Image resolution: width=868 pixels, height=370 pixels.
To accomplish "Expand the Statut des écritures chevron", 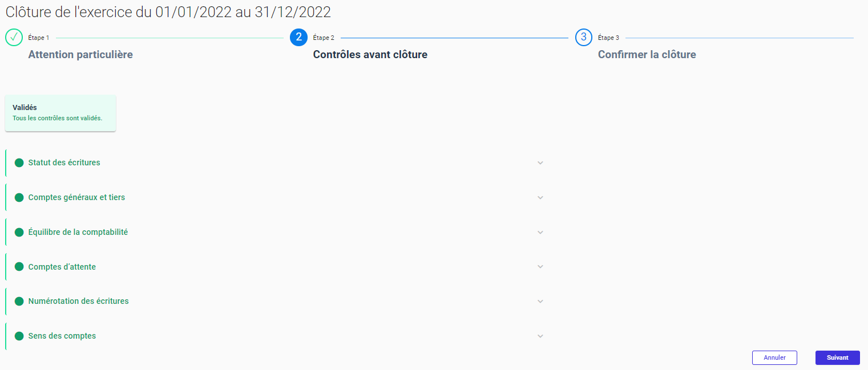I will click(x=540, y=163).
